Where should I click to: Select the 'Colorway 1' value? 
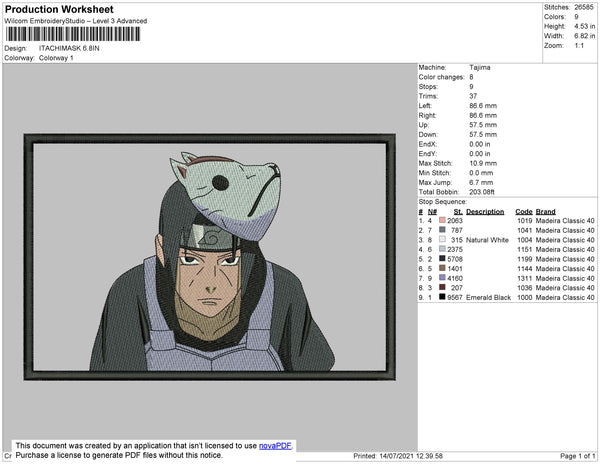coord(56,58)
